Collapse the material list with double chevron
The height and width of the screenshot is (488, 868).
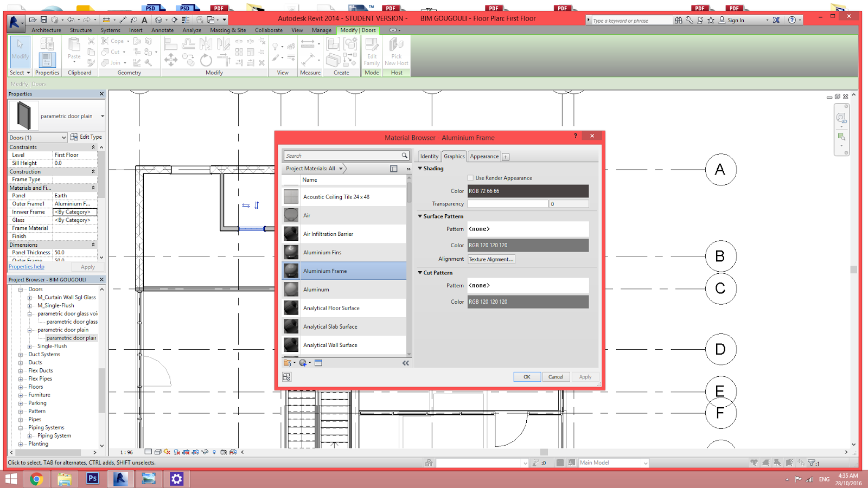point(405,363)
